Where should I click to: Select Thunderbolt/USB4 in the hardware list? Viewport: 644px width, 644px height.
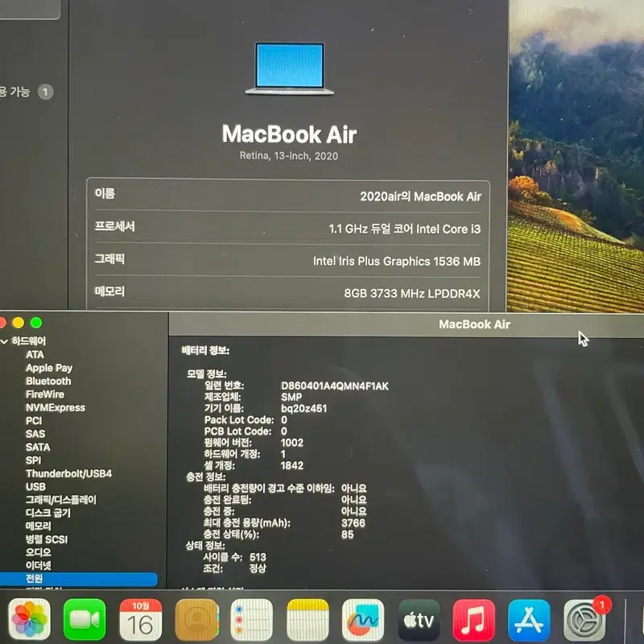68,473
